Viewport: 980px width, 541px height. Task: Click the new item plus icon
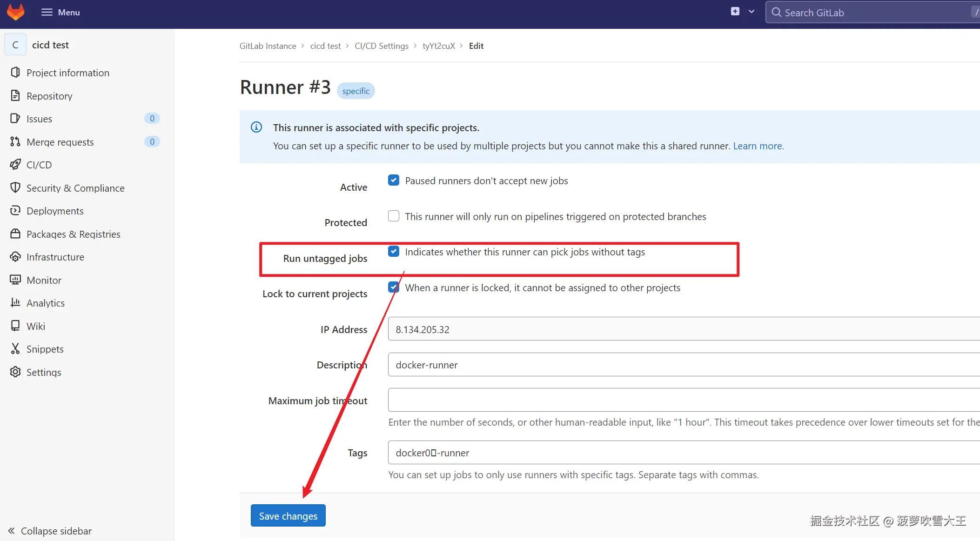[735, 12]
